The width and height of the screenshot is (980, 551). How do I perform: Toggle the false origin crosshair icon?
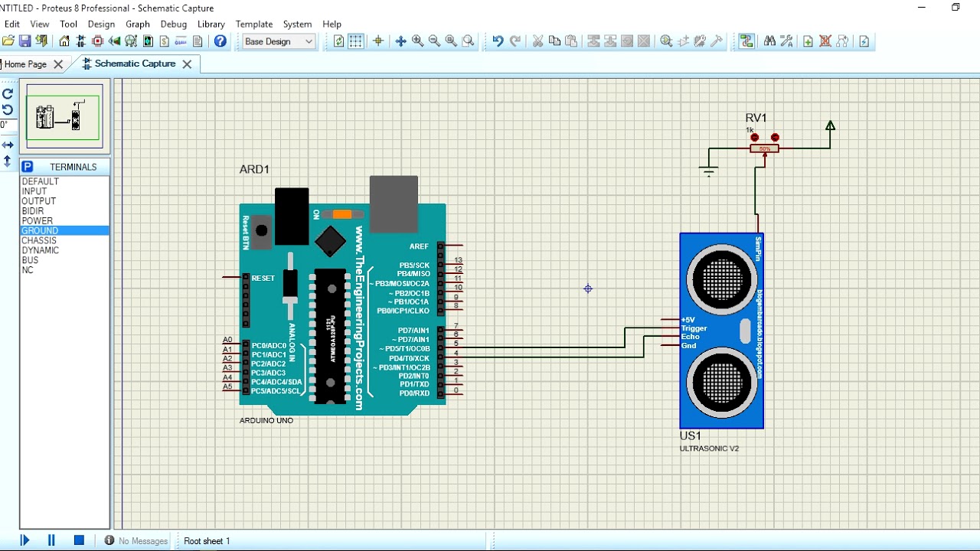378,41
